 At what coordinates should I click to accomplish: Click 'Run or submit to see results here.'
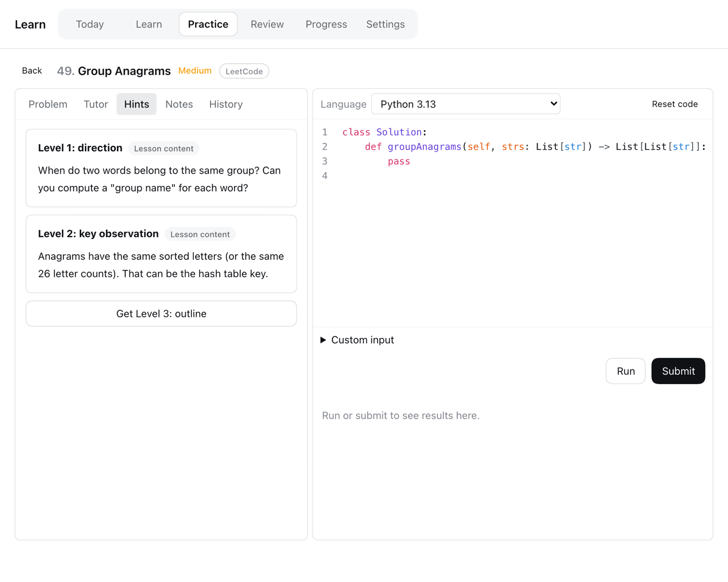click(x=401, y=416)
